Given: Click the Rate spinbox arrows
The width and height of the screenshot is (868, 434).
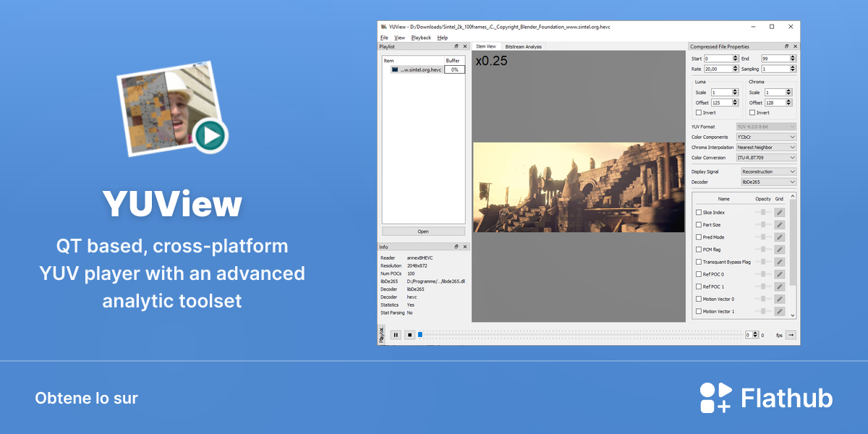Looking at the screenshot, I should (x=735, y=69).
